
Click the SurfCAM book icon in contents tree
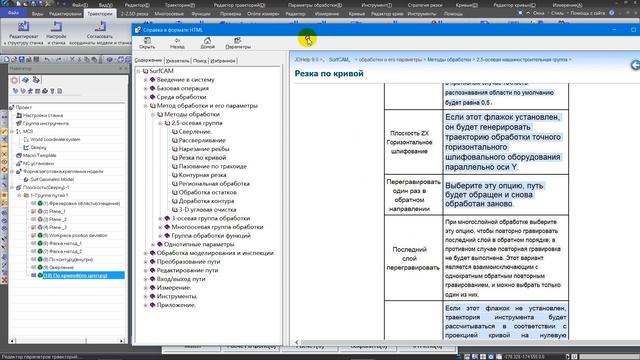[x=145, y=71]
